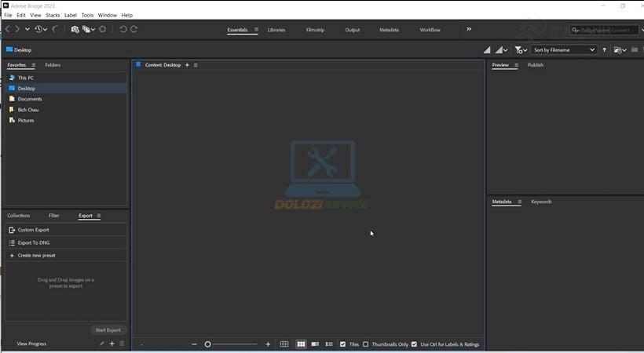Click the create new folder icon

click(635, 49)
